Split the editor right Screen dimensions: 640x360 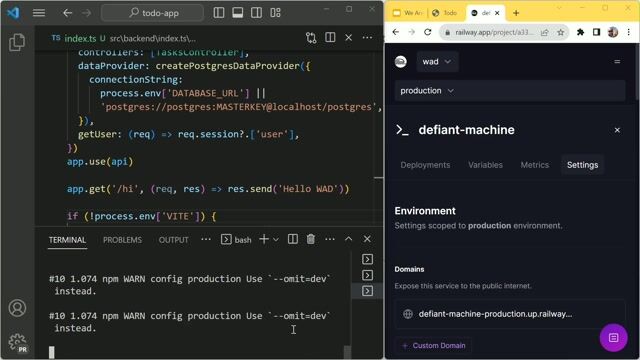coord(330,38)
